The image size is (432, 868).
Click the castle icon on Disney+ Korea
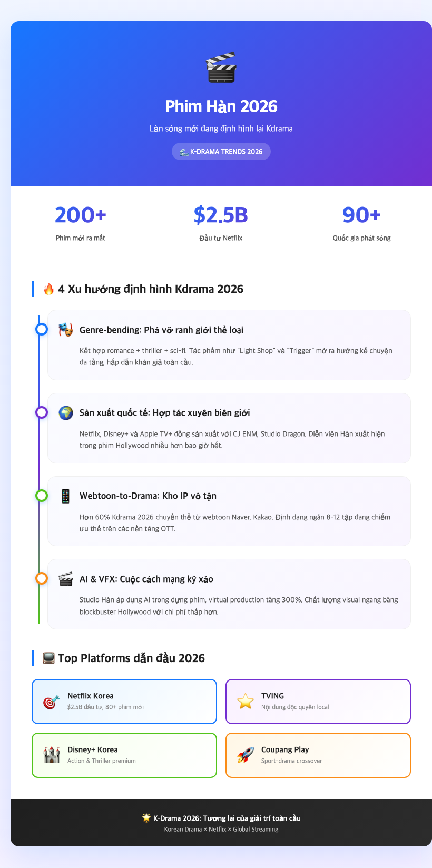tap(51, 755)
